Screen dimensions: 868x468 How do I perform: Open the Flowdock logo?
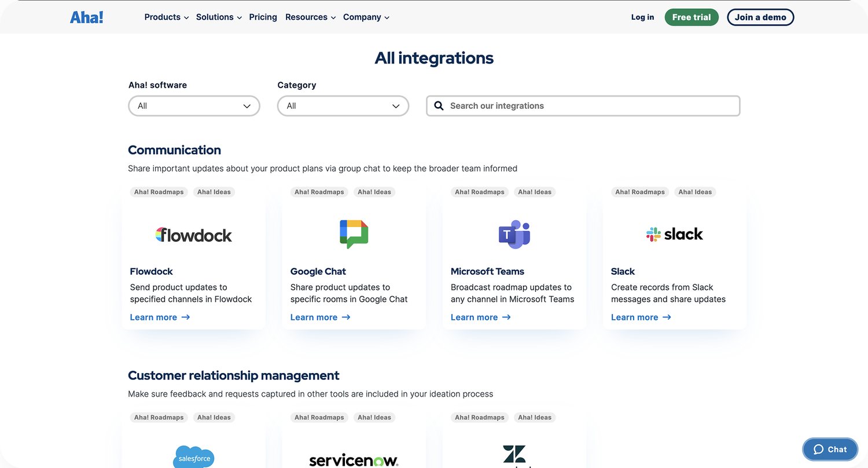tap(194, 235)
